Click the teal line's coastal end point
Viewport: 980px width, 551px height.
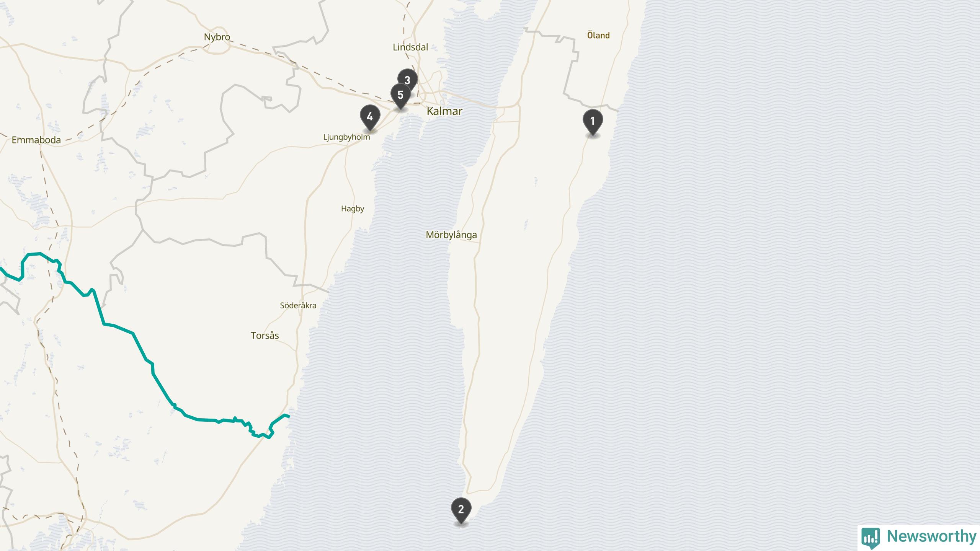288,416
